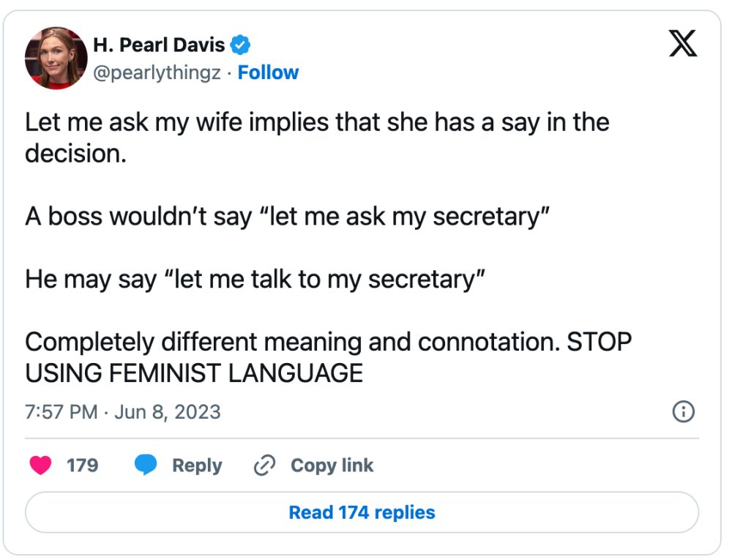Click the blue reply speech bubble icon
Image resolution: width=732 pixels, height=560 pixels.
pyautogui.click(x=146, y=465)
